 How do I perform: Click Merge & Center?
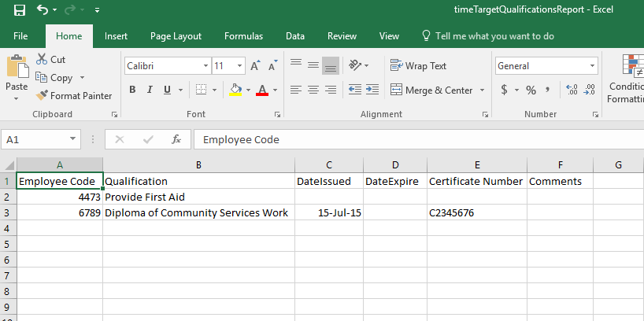click(431, 90)
